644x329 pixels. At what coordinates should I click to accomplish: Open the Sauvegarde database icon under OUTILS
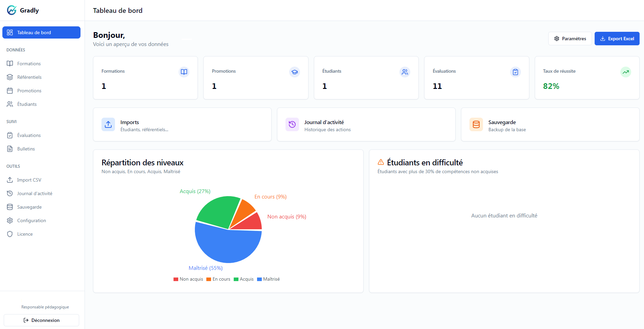(10, 207)
